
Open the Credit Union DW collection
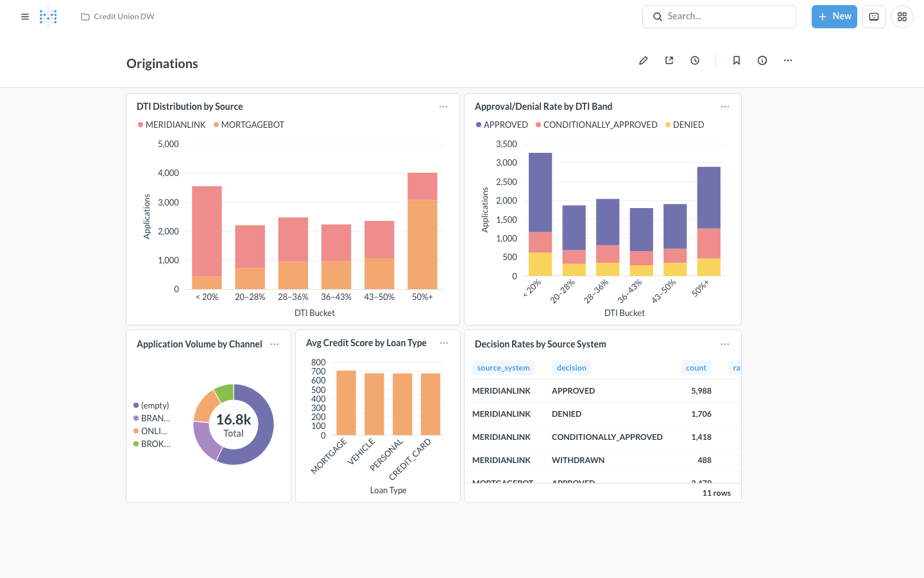(117, 17)
